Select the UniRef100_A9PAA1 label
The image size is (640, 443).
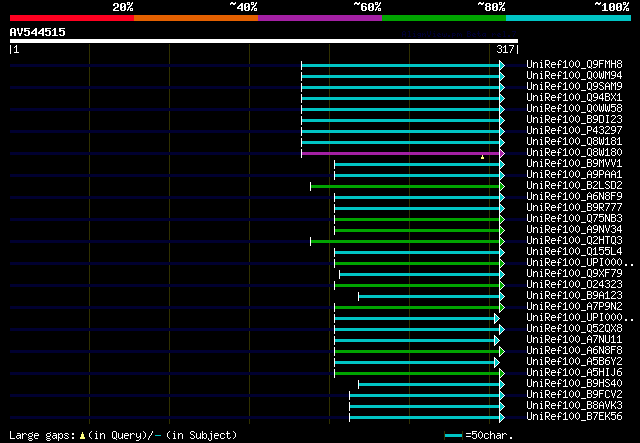(574, 175)
